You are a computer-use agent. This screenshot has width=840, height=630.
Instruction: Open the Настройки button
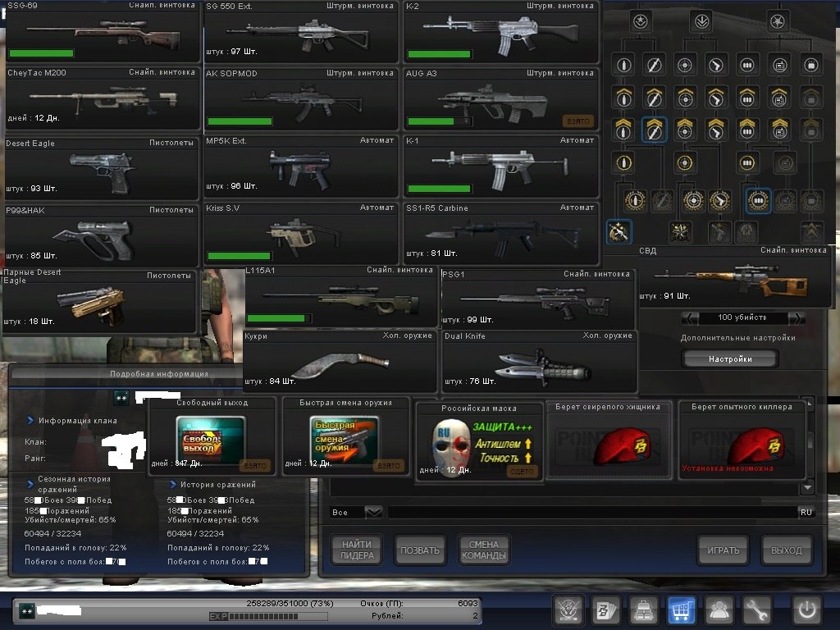pos(730,359)
